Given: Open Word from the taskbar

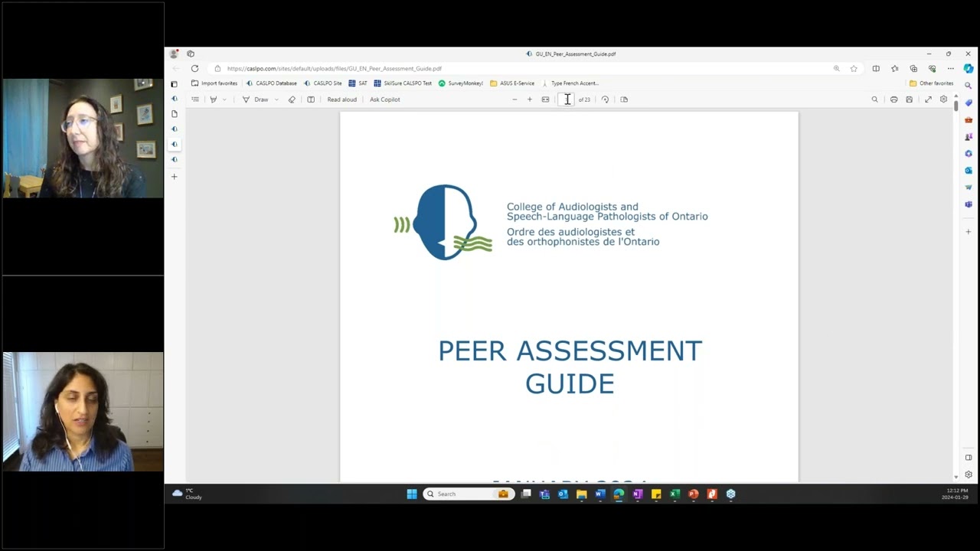Looking at the screenshot, I should [600, 494].
